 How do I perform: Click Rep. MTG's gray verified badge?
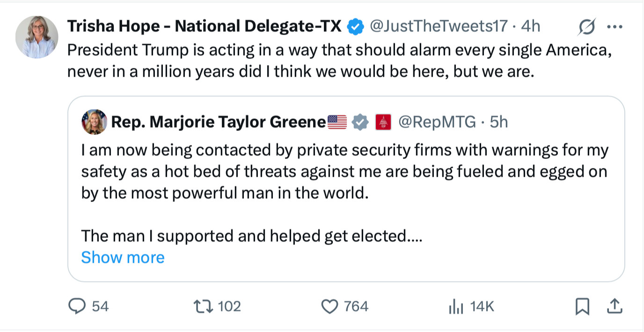(x=359, y=123)
